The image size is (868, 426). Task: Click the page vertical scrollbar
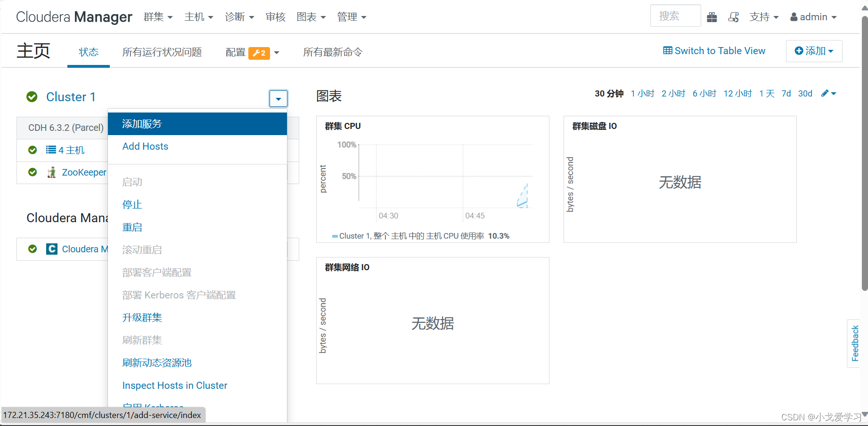pos(865,153)
